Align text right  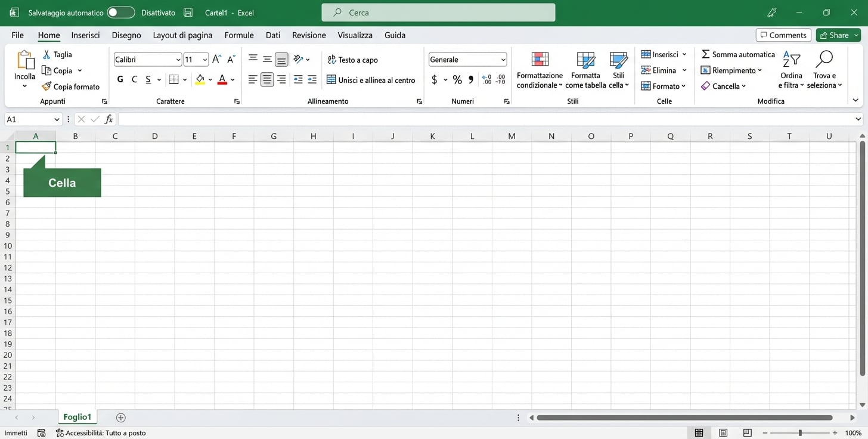coord(281,79)
